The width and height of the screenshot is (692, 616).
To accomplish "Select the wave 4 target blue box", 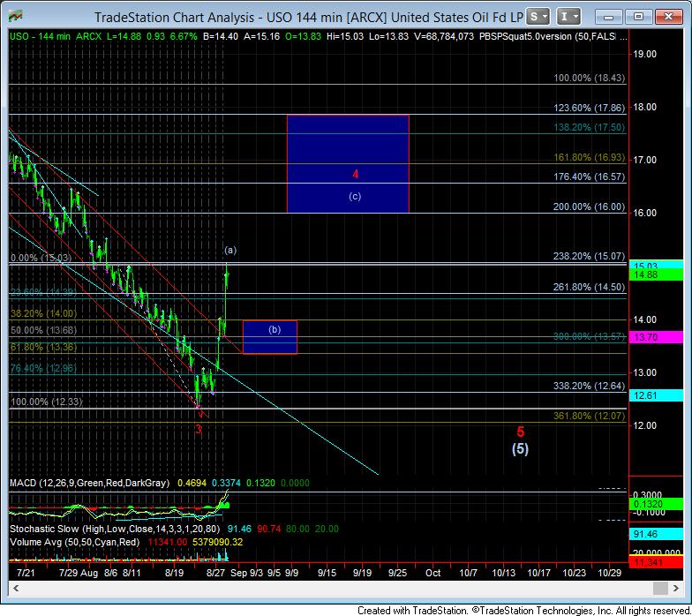I will [348, 163].
